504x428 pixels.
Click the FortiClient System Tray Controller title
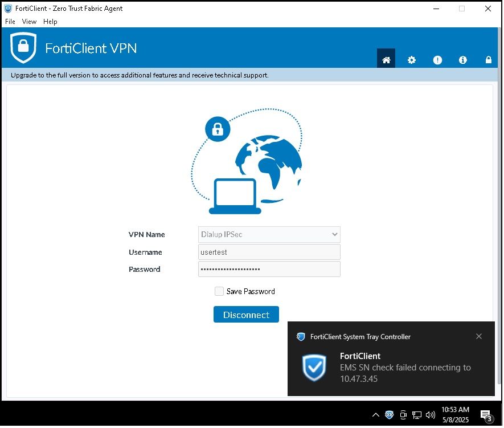(x=361, y=337)
